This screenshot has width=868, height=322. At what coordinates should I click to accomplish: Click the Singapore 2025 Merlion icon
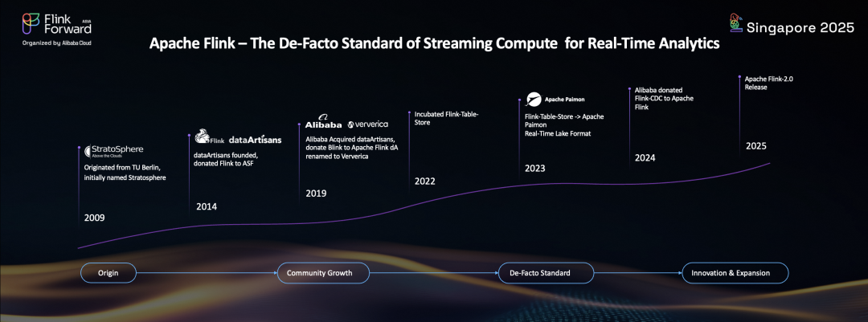(x=735, y=23)
